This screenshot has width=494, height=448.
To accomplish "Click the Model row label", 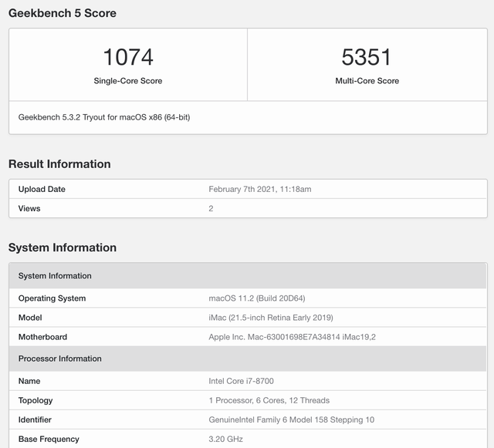I will coord(30,318).
